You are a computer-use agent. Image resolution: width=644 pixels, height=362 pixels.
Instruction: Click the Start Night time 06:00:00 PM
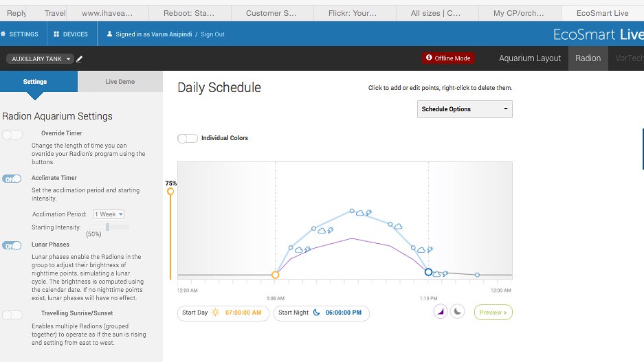tap(344, 313)
